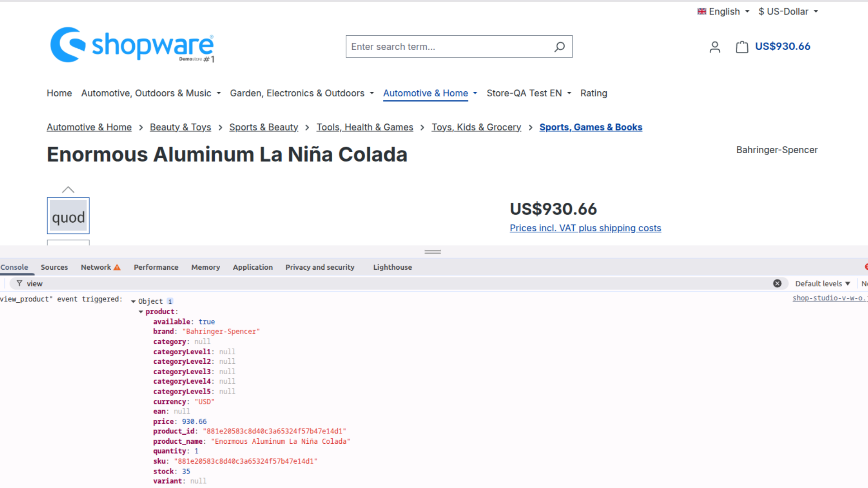Screen dimensions: 868x488
Task: Switch to the Network tab
Action: (100, 267)
